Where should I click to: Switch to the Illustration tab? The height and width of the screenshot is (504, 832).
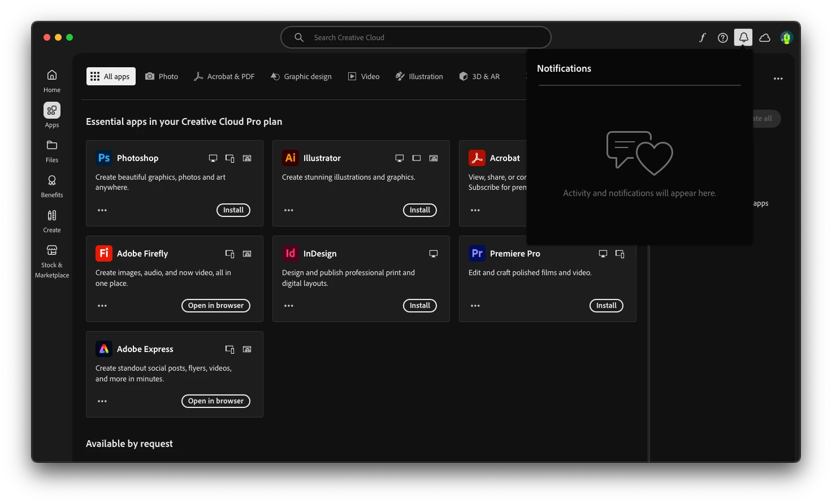[x=419, y=76]
